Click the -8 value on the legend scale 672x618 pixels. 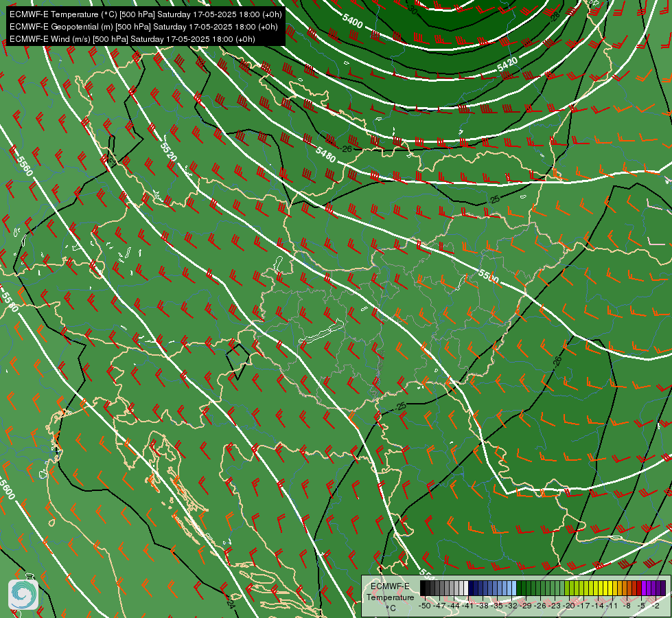(x=627, y=606)
